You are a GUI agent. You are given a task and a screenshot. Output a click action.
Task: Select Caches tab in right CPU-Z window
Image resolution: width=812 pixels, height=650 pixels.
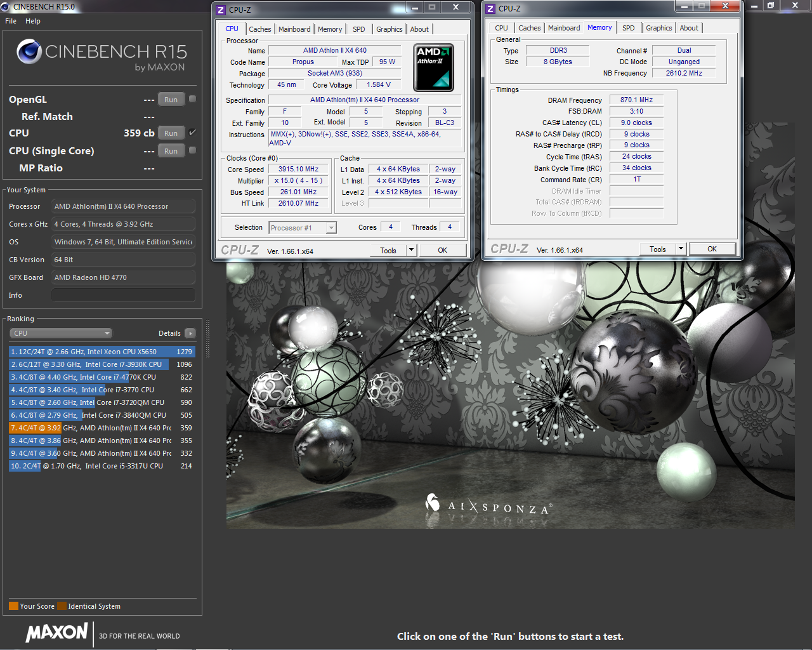click(x=530, y=28)
